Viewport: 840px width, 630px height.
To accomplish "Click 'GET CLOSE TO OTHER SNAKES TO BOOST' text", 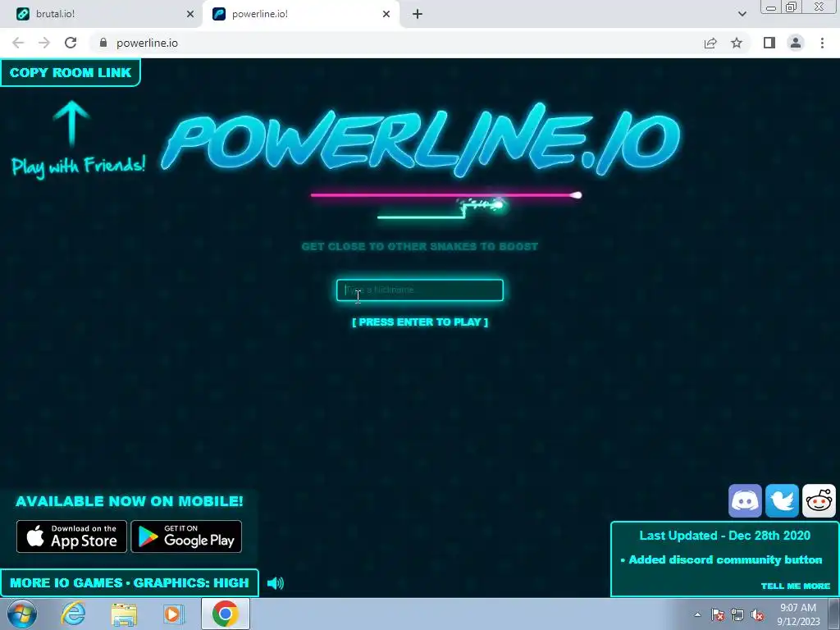I will [x=419, y=246].
